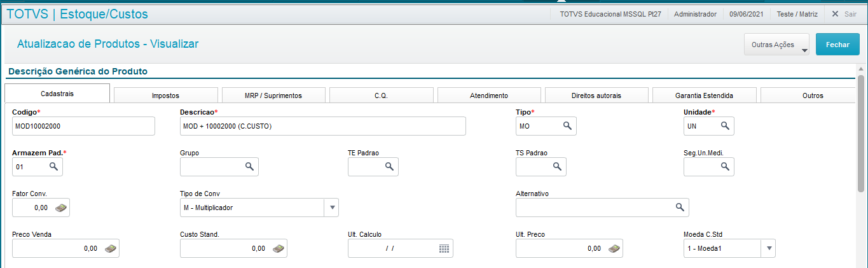Click the Preco Venda value field
The width and height of the screenshot is (868, 268).
point(65,248)
